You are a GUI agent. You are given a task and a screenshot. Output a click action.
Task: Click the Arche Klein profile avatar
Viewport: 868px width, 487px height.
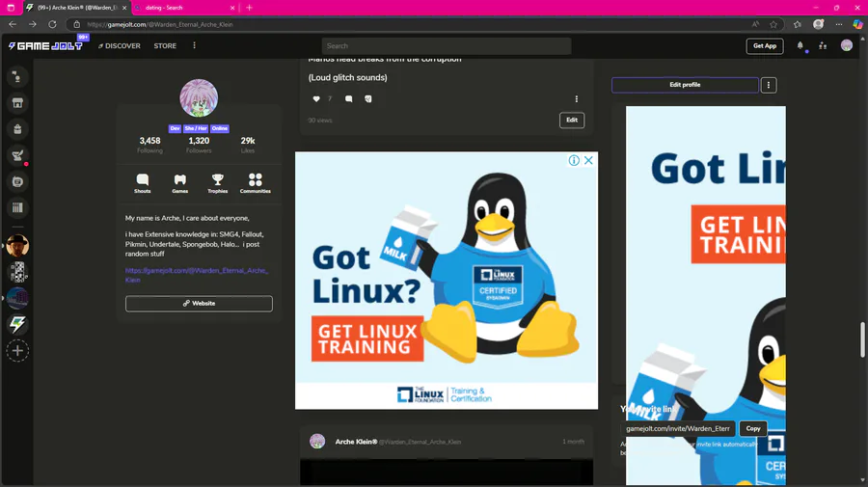(x=199, y=98)
